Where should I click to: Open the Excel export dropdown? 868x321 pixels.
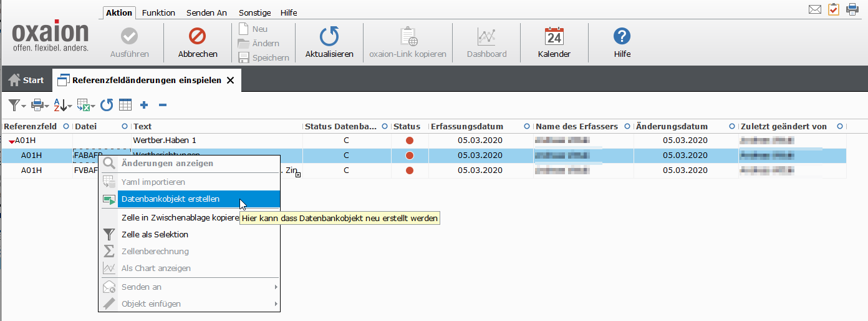(85, 105)
